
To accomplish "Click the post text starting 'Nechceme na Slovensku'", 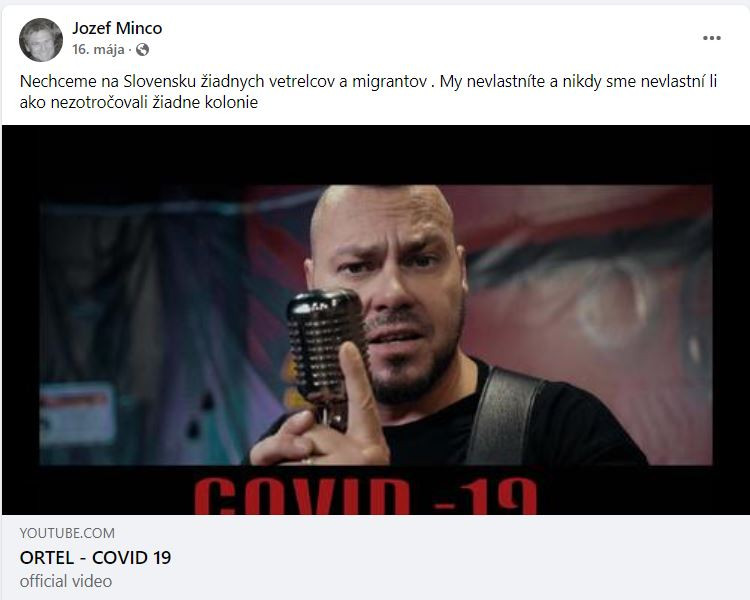I will click(368, 91).
